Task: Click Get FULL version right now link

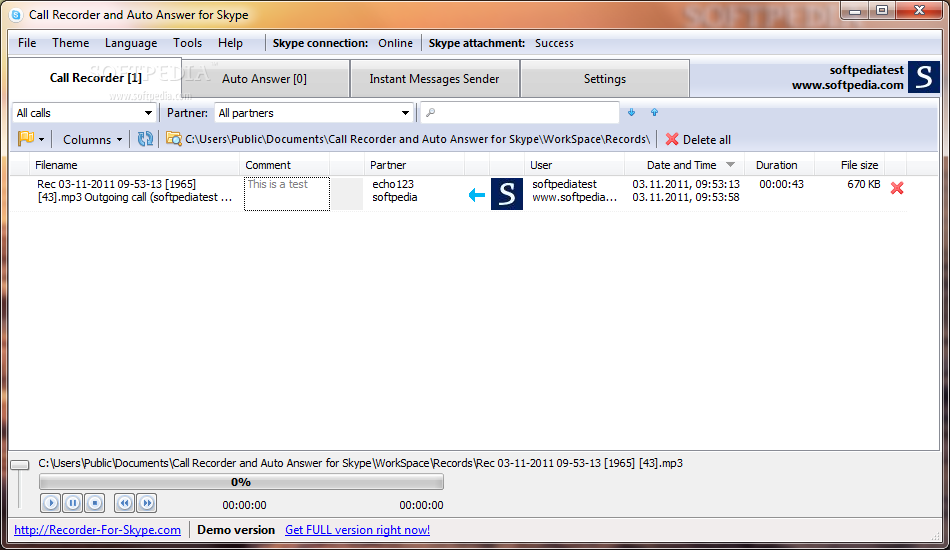Action: click(x=357, y=530)
